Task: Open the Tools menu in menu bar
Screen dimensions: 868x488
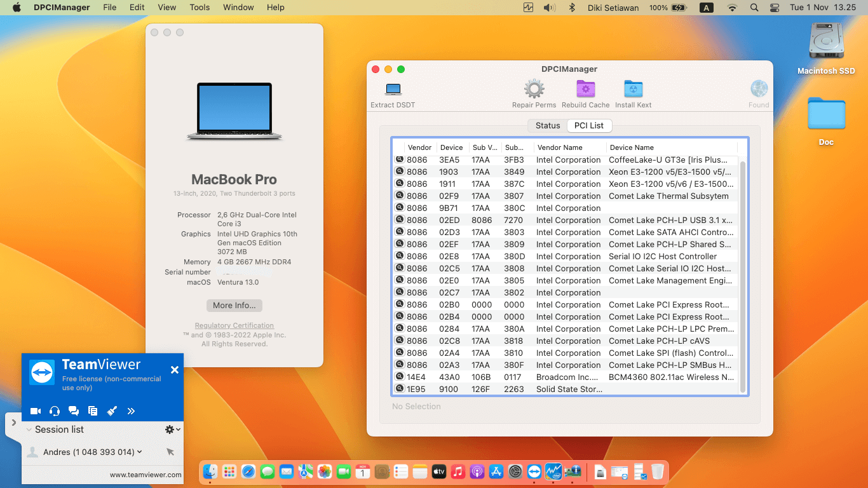Action: [200, 8]
